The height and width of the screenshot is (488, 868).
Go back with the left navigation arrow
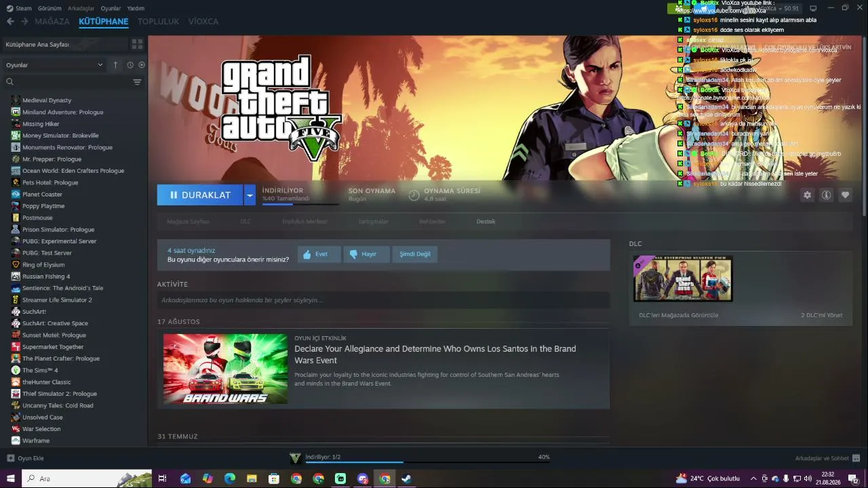[x=10, y=21]
